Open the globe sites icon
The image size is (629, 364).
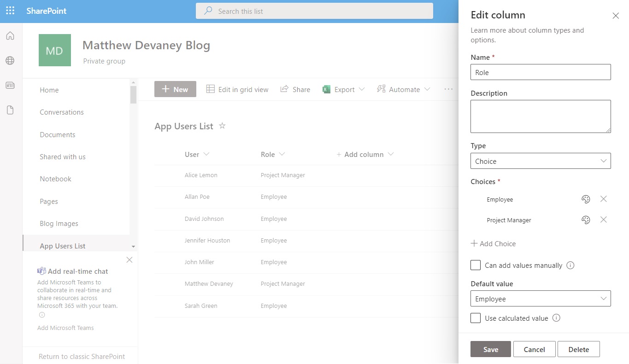coord(10,61)
